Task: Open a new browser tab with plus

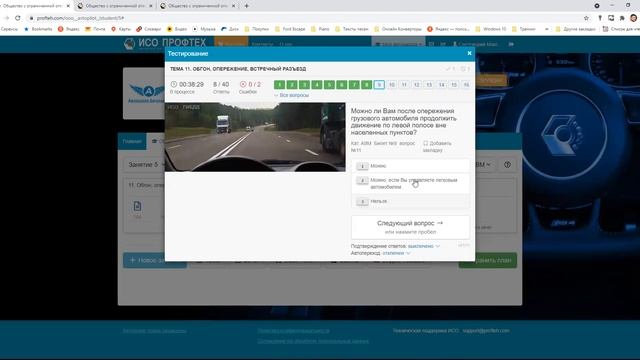Action: pos(247,6)
